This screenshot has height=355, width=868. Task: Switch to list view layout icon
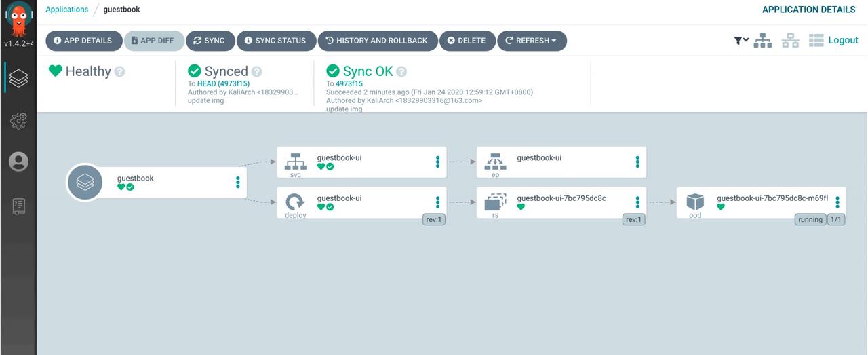coord(816,41)
